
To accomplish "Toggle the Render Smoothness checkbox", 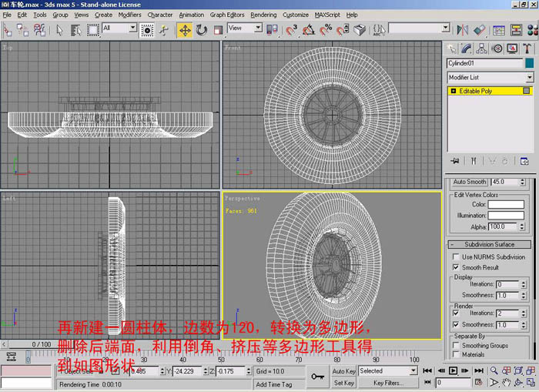I will tap(456, 324).
